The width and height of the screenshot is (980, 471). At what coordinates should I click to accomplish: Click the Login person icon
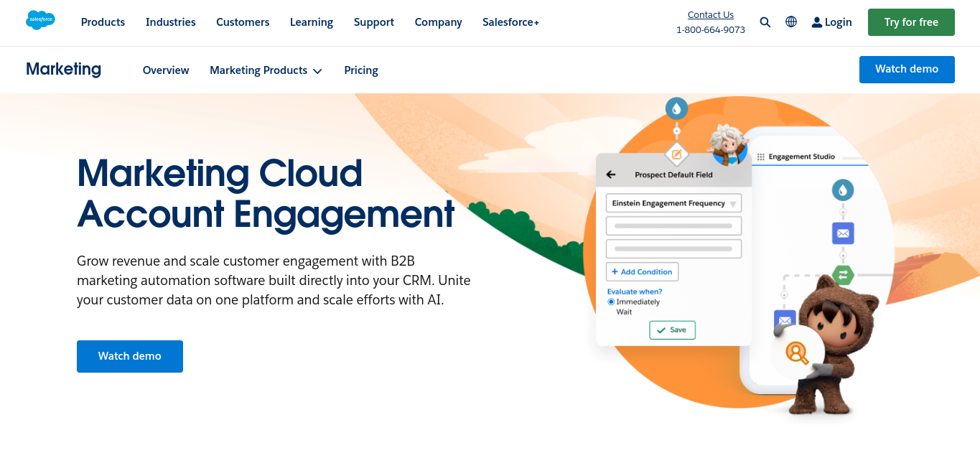click(817, 22)
